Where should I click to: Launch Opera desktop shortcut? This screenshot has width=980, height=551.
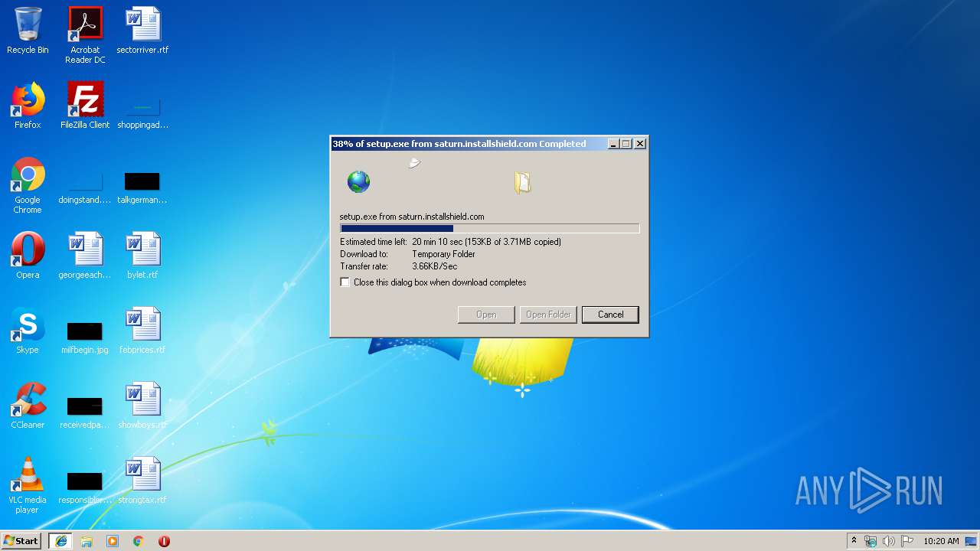tap(28, 256)
